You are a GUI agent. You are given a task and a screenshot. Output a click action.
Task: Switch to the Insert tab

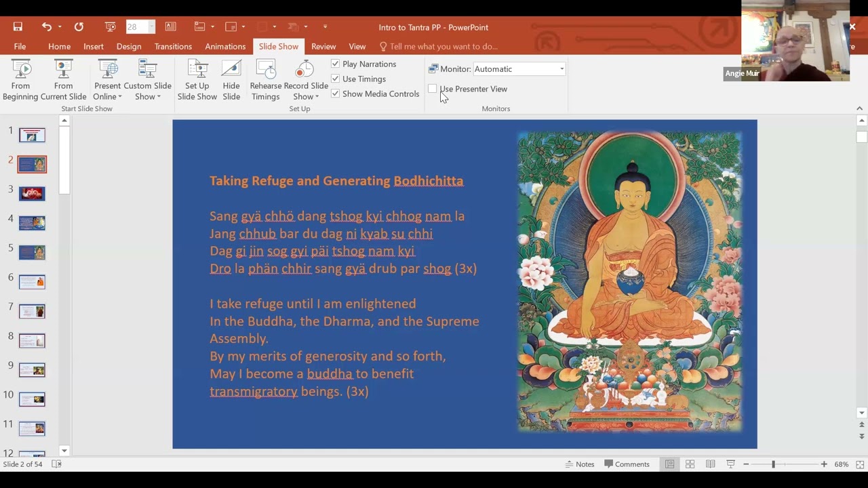point(94,46)
